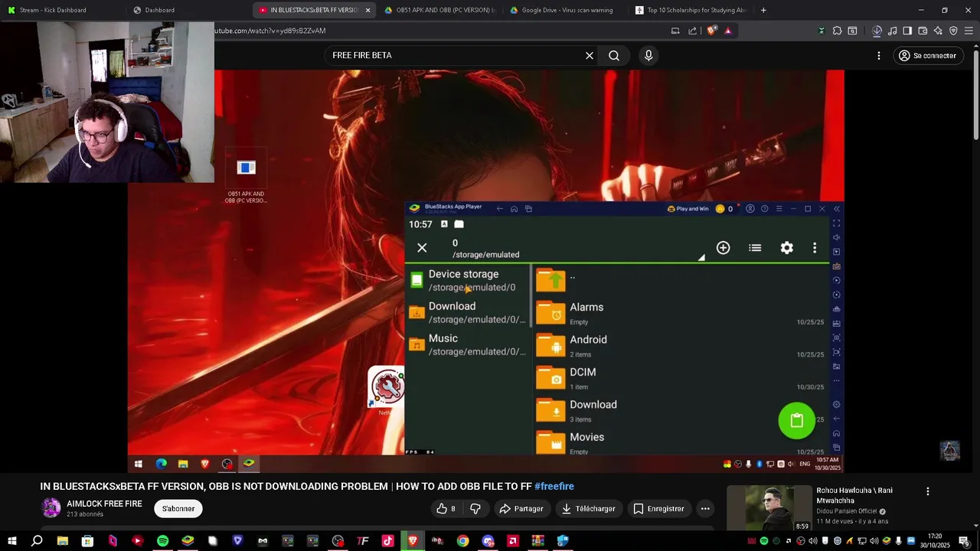Click the Enregistrer save button

point(658,508)
